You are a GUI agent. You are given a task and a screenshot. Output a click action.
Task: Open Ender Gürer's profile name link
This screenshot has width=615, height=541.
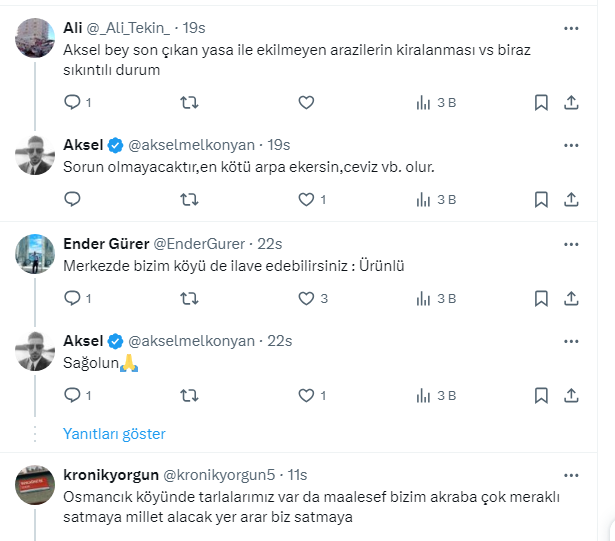point(104,243)
